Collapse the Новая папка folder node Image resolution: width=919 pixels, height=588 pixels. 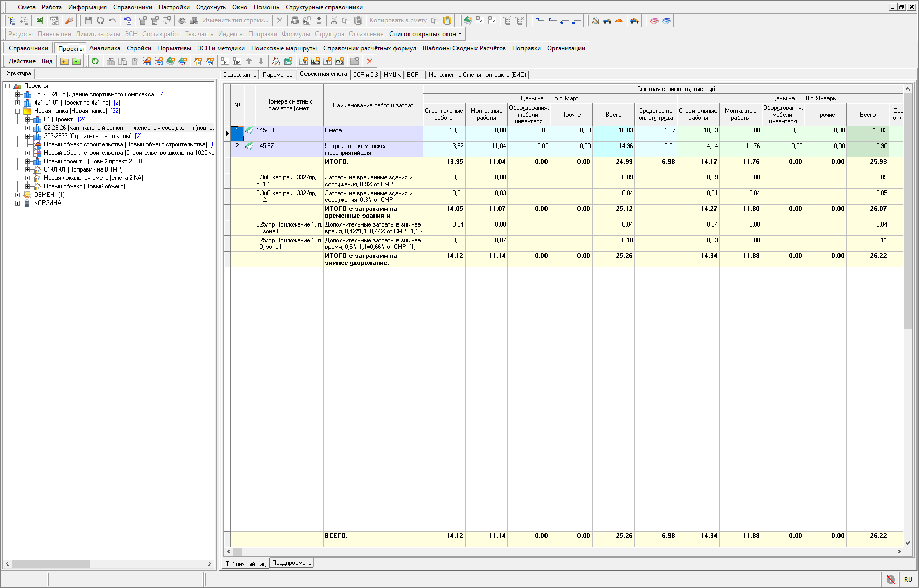[x=17, y=111]
